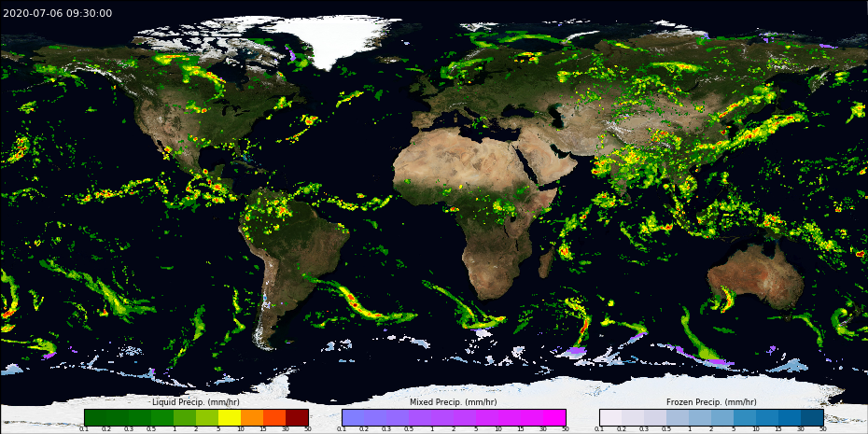This screenshot has width=868, height=434.
Task: Pick the orange 10–15 liquid precip swatch
Action: [252, 417]
